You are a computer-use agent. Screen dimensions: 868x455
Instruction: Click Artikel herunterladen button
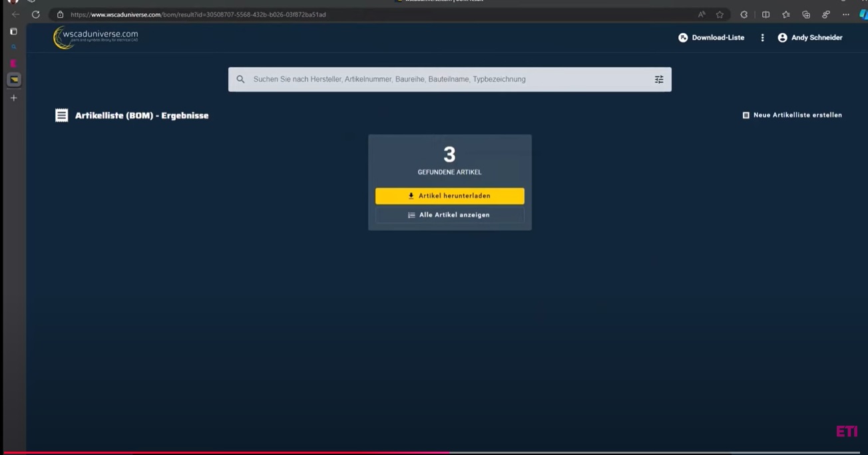[x=449, y=196]
